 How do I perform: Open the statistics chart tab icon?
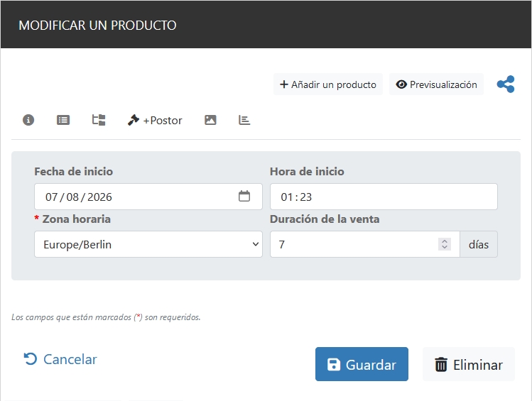coord(244,120)
